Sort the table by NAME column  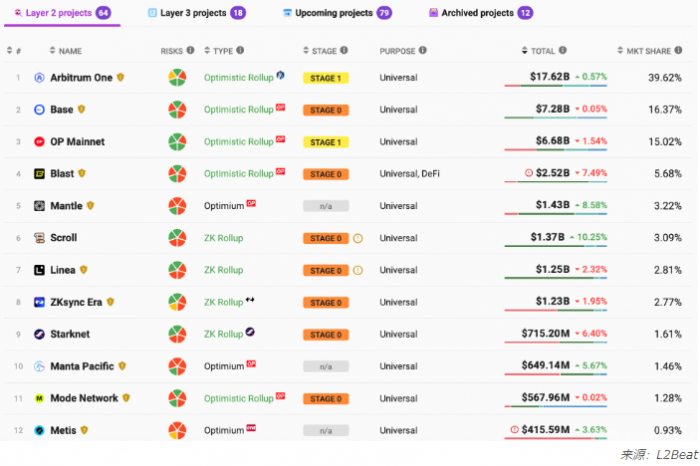point(66,51)
